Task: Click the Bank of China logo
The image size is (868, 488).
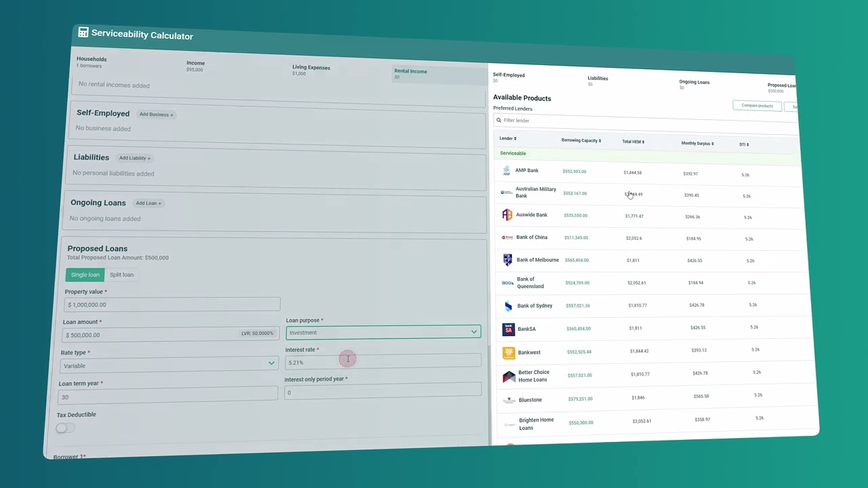Action: tap(507, 237)
